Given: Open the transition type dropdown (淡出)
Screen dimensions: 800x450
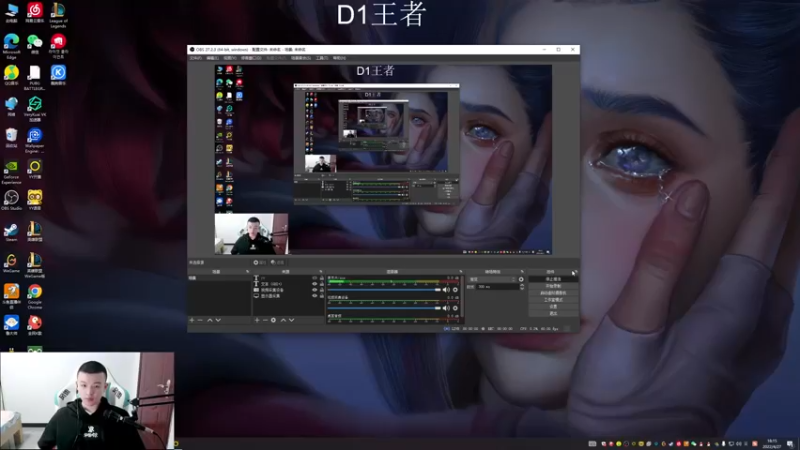Looking at the screenshot, I should pos(492,279).
